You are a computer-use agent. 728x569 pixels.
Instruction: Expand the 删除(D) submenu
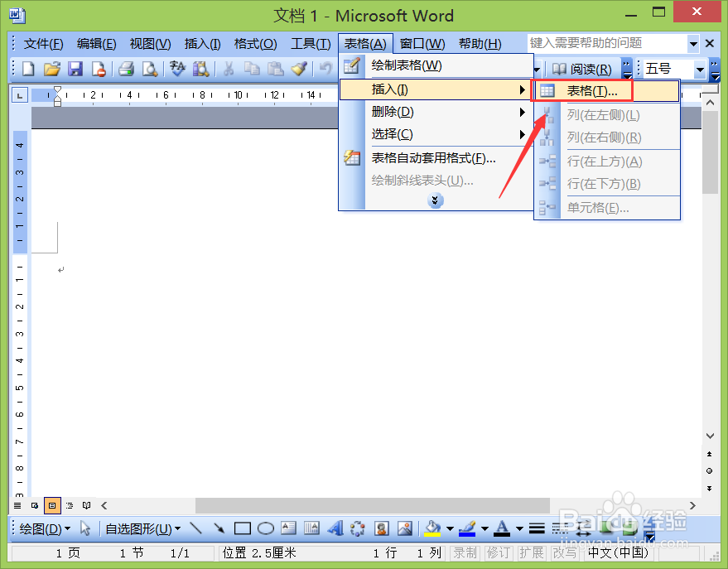tap(436, 112)
